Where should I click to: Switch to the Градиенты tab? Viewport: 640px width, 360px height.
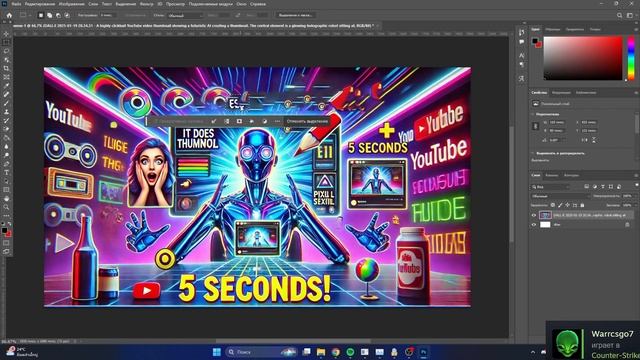click(x=575, y=29)
